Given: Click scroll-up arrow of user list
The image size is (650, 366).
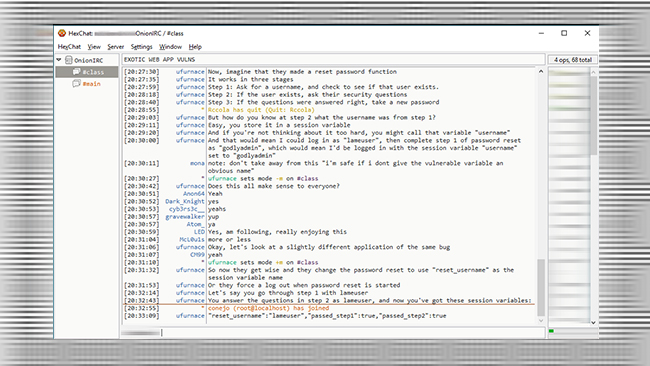Looking at the screenshot, I should point(594,73).
